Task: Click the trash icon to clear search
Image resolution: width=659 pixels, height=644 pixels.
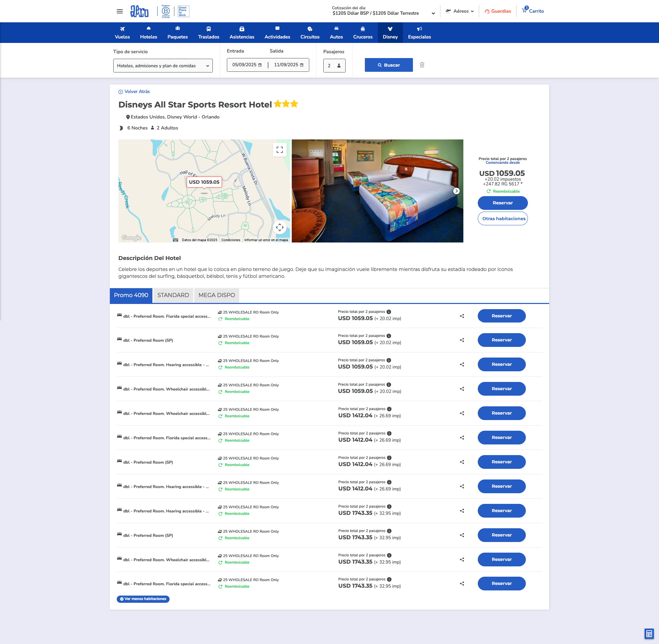Action: coord(422,65)
